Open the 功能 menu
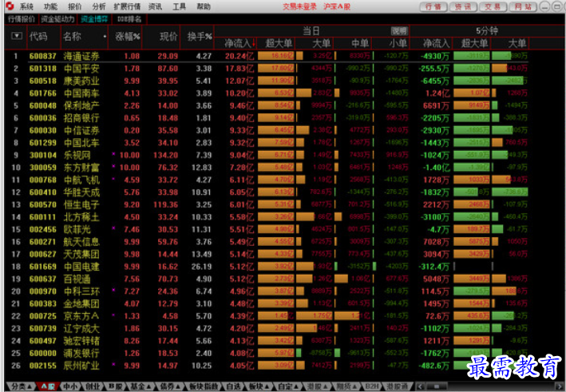This screenshot has height=392, width=566. click(50, 6)
